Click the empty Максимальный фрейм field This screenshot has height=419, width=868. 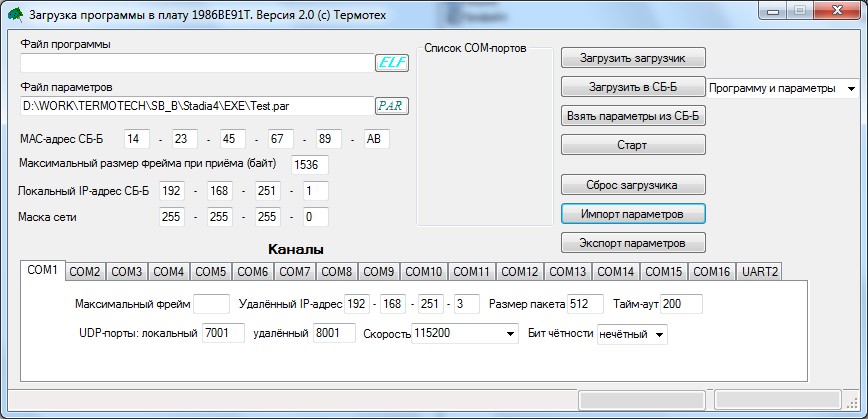211,304
